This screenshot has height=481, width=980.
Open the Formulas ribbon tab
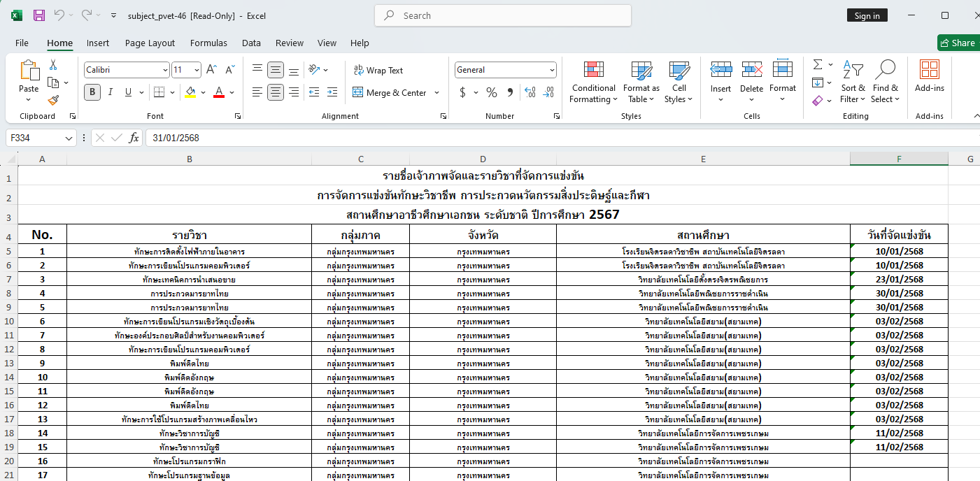(x=208, y=43)
